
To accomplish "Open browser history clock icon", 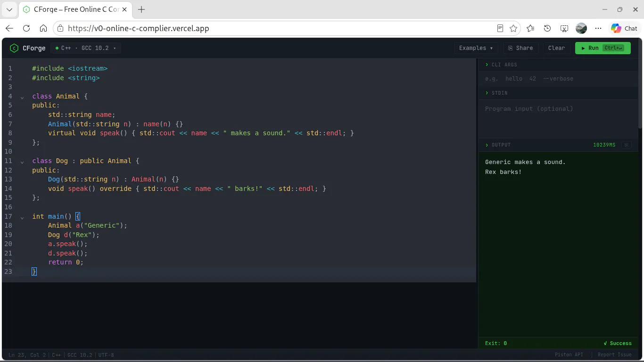I will tap(547, 28).
